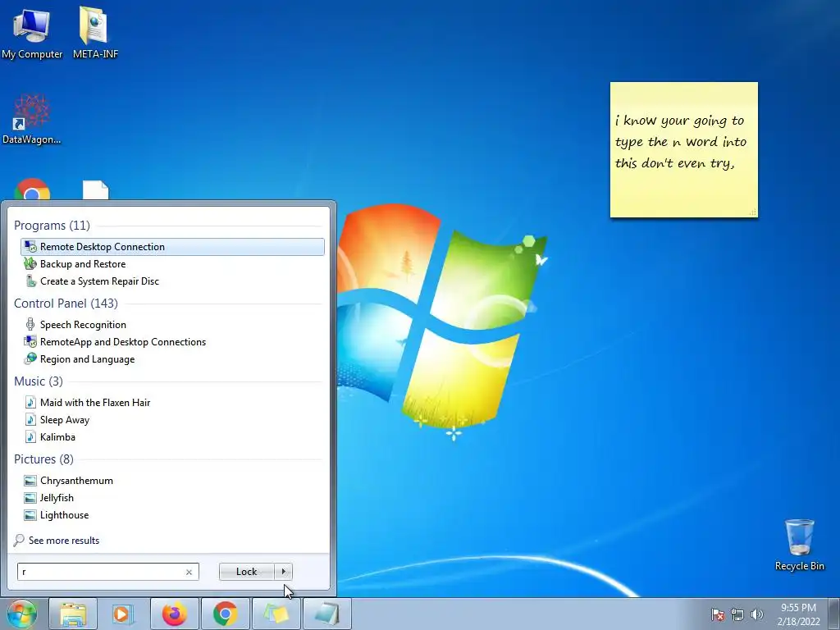Select Create a System Repair Disc
The image size is (840, 630).
(x=99, y=281)
